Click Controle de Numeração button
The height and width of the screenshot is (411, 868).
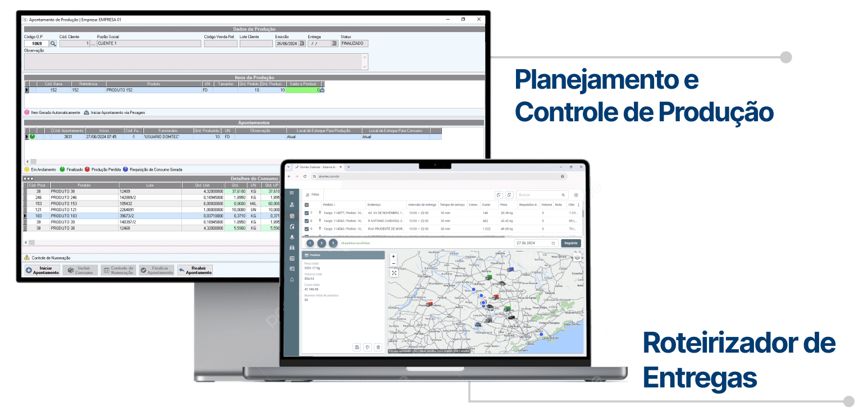click(x=118, y=270)
